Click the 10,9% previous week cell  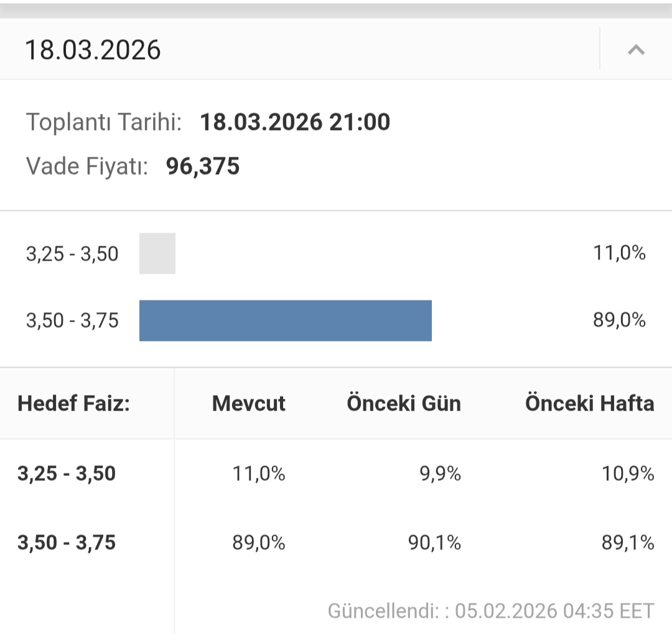628,474
